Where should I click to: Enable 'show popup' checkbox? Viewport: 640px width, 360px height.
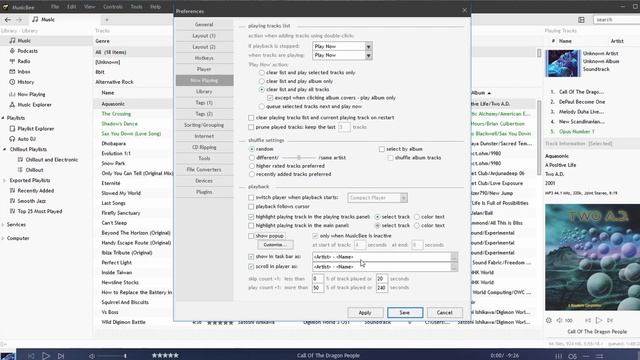251,236
